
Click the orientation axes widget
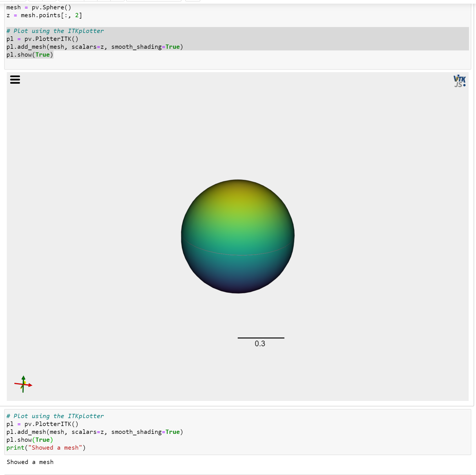click(23, 384)
